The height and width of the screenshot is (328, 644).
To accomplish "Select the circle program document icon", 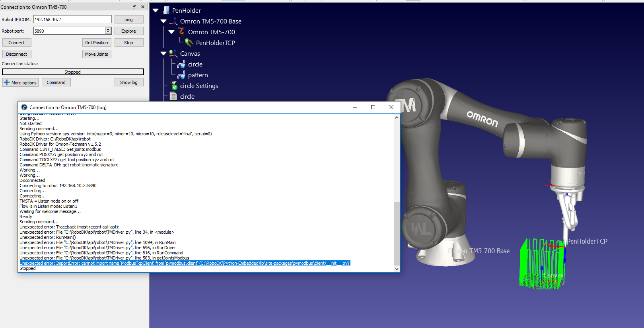I will 173,96.
